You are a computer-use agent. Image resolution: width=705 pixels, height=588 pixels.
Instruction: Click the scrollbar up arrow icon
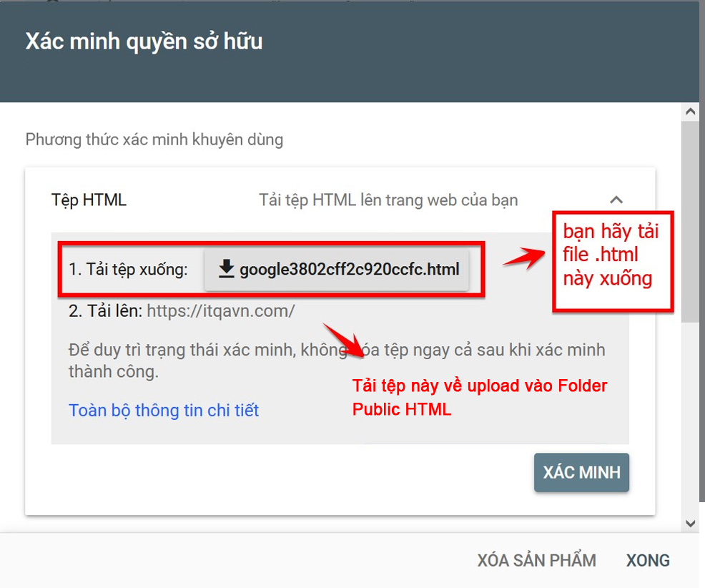691,111
